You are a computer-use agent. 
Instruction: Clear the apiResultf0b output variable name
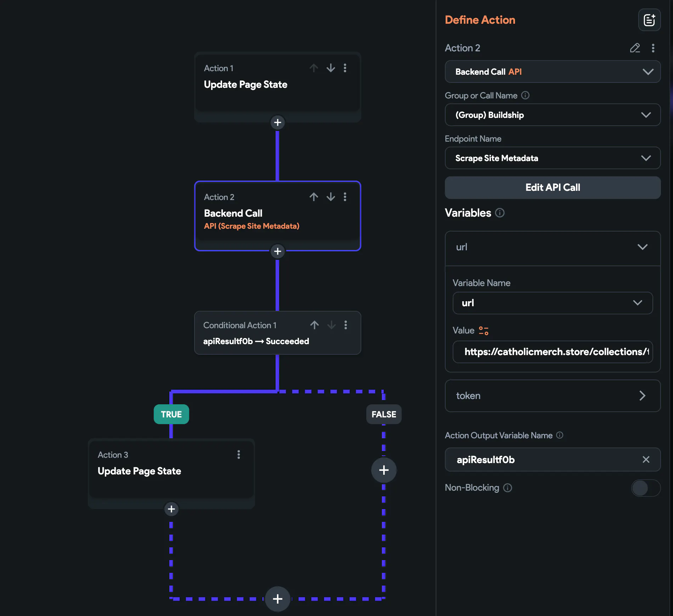[646, 460]
